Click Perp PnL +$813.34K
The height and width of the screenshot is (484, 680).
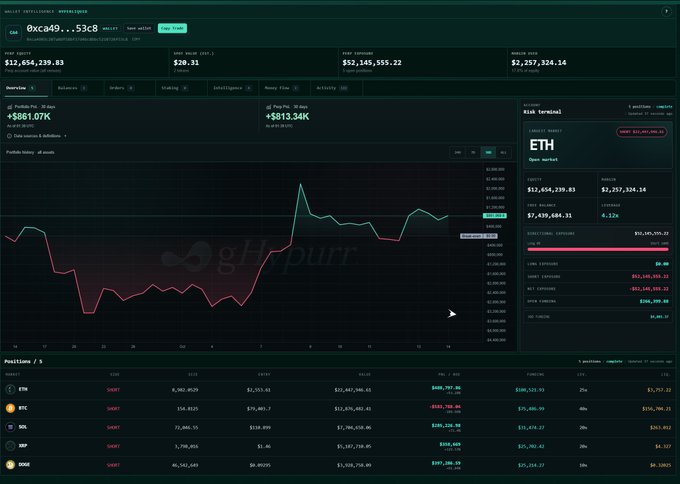pyautogui.click(x=288, y=116)
